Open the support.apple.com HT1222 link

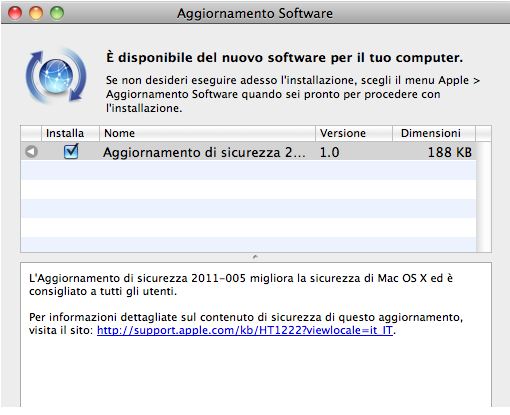pyautogui.click(x=245, y=330)
